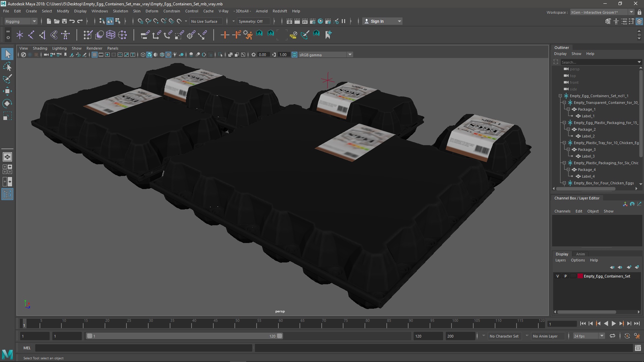Activate the Move tool

click(7, 91)
